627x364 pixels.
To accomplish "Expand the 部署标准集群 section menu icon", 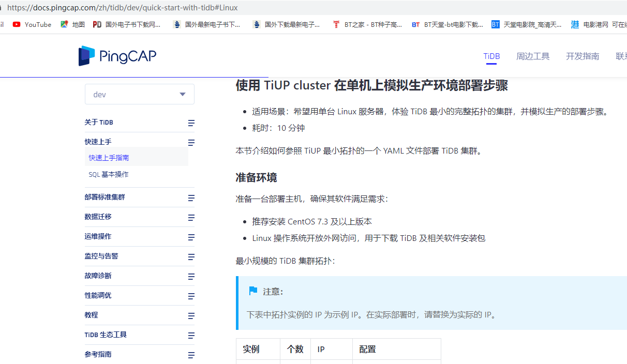I will click(x=191, y=198).
